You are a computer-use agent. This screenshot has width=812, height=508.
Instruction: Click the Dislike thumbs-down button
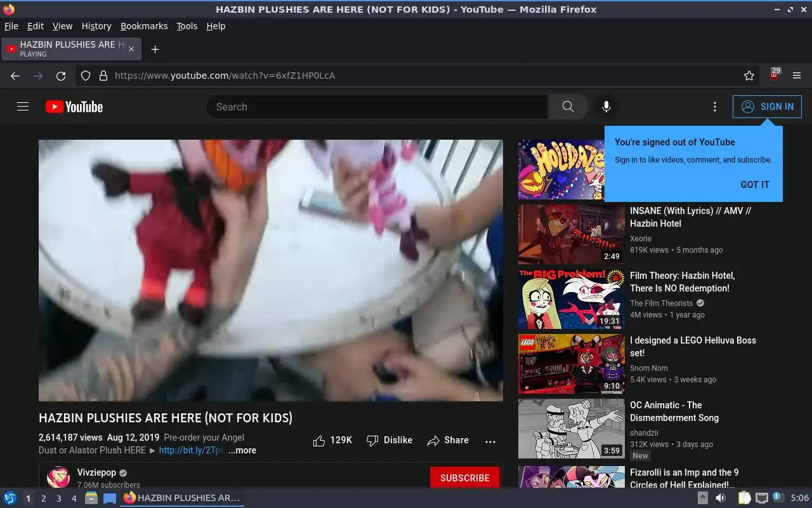tap(390, 440)
